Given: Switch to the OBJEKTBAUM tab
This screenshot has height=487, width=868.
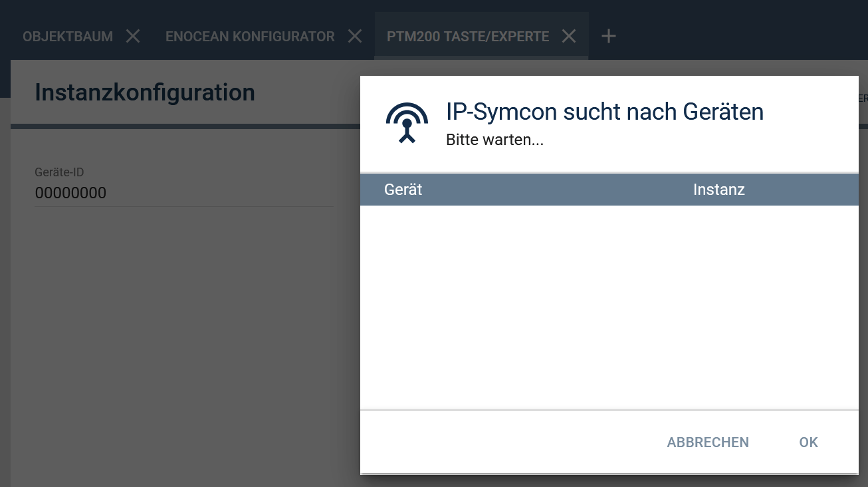Looking at the screenshot, I should coord(68,37).
